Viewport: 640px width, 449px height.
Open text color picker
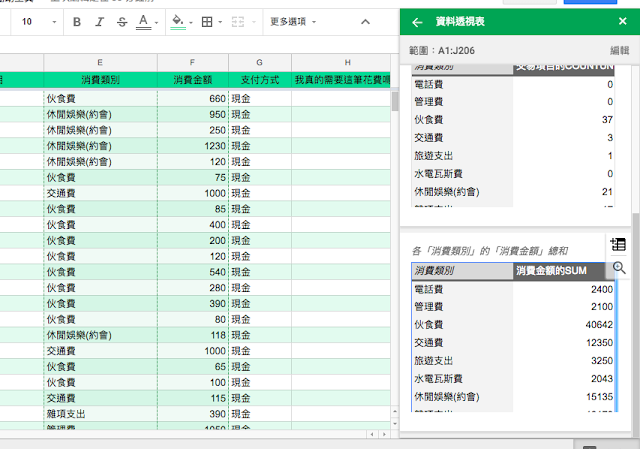(143, 22)
